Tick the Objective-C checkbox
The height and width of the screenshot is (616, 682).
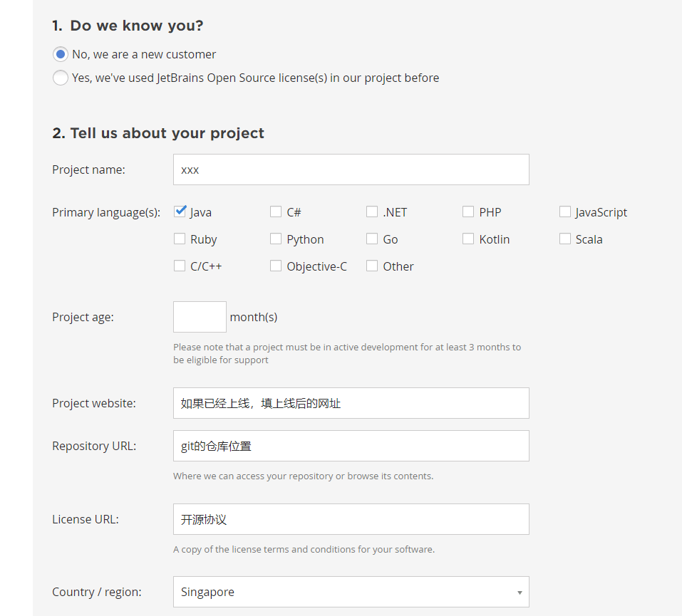tap(276, 266)
